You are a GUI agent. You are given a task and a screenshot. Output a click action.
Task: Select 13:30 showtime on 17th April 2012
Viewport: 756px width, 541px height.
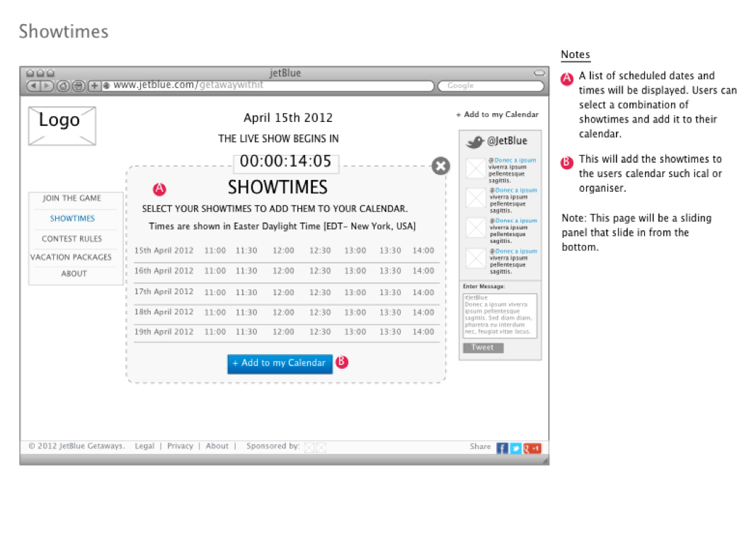pyautogui.click(x=390, y=292)
